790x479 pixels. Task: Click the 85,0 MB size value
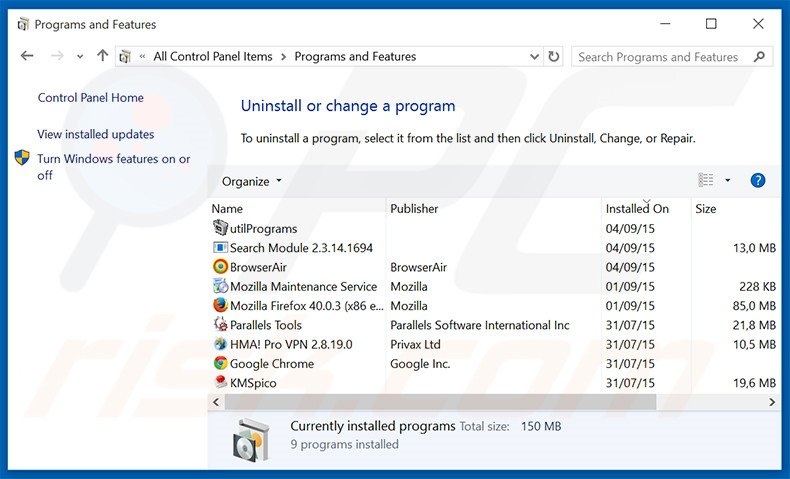[754, 306]
